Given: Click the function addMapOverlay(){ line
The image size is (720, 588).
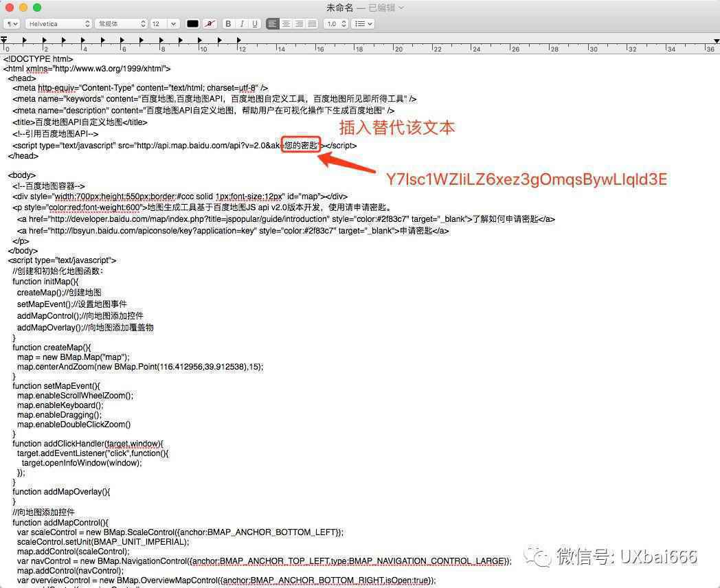Looking at the screenshot, I should [x=61, y=492].
